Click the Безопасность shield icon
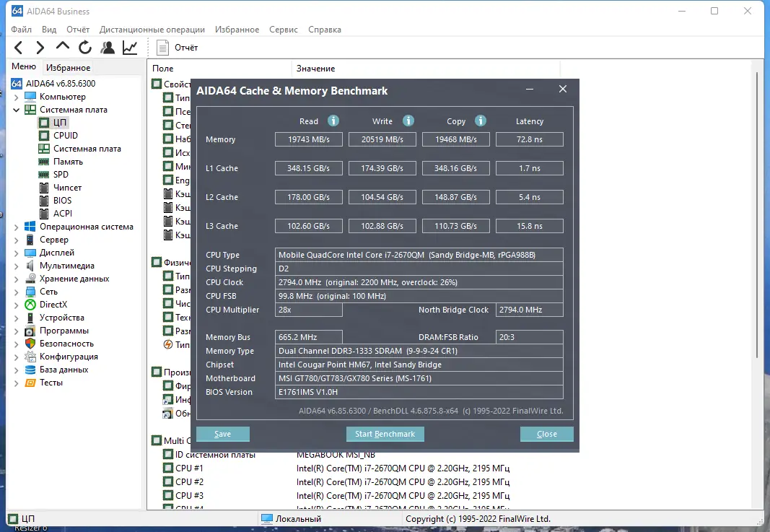 [x=30, y=344]
